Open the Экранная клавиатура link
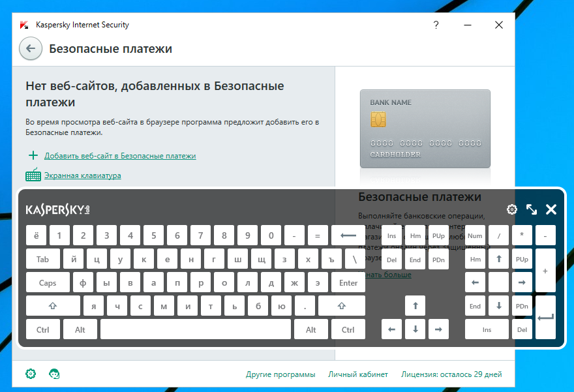Viewport: 574px width, 392px height. click(x=83, y=175)
